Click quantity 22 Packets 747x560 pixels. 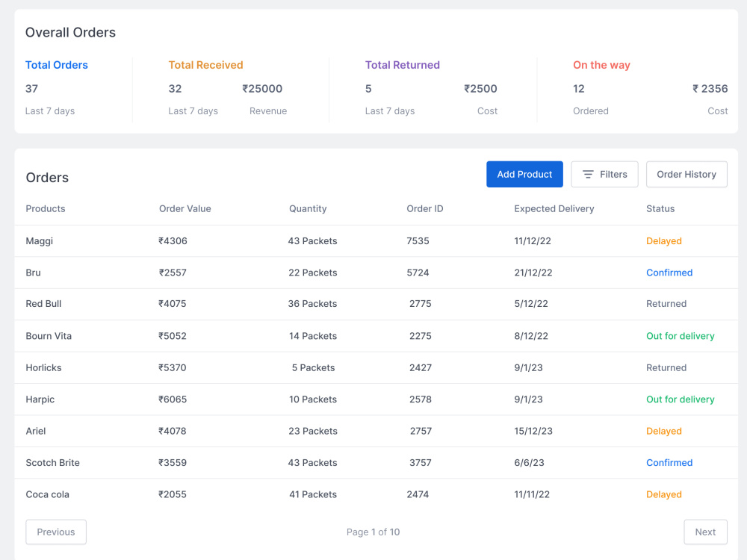(x=313, y=273)
